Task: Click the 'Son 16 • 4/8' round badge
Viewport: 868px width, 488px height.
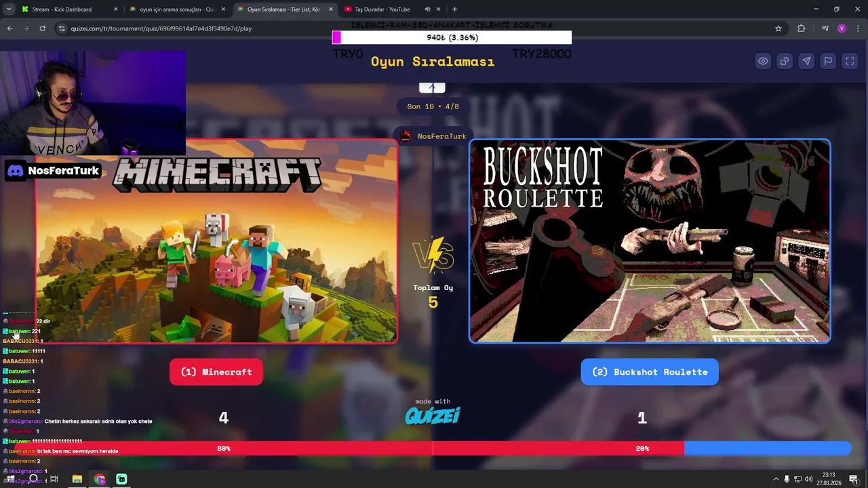Action: (x=433, y=106)
